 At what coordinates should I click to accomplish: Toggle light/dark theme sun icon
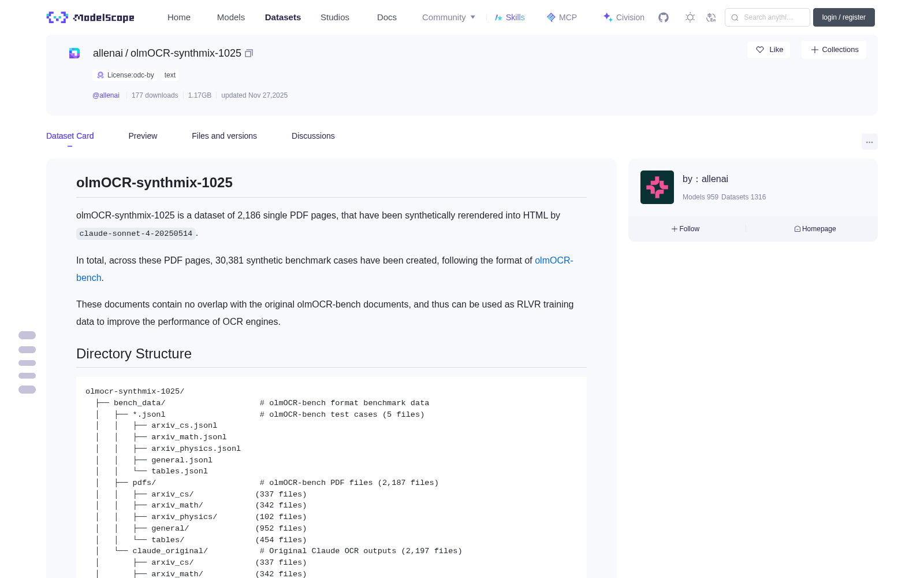[x=690, y=17]
